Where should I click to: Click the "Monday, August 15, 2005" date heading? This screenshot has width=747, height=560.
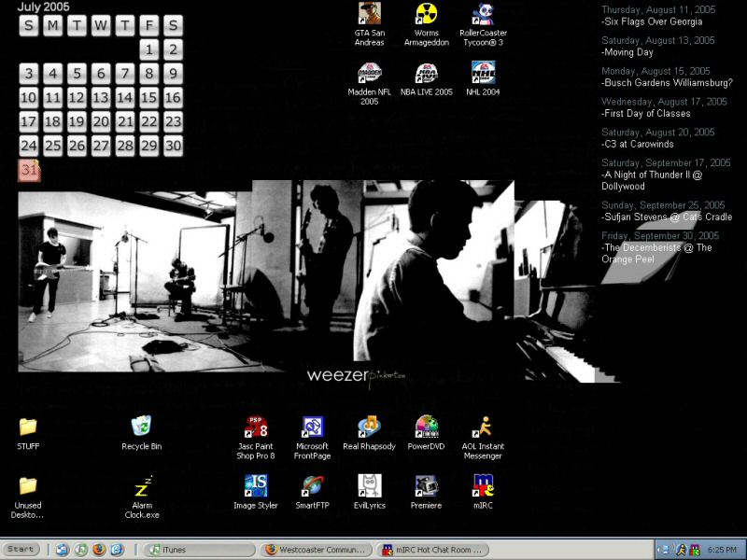pyautogui.click(x=655, y=71)
